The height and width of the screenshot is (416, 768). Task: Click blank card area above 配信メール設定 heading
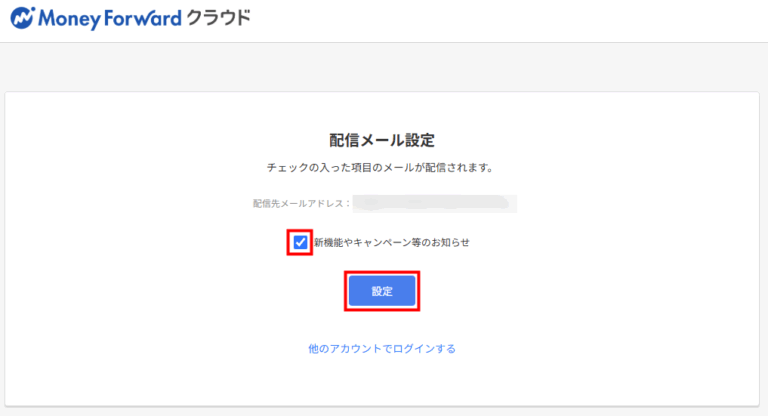click(382, 110)
